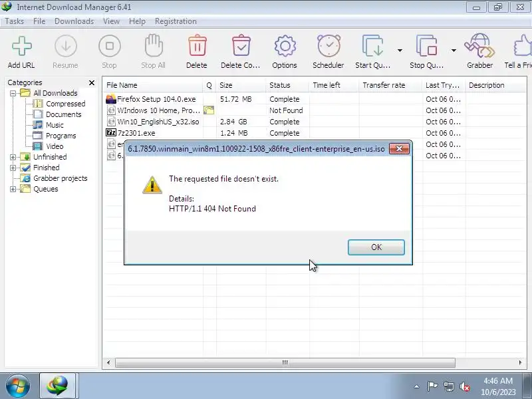Image resolution: width=532 pixels, height=399 pixels.
Task: Click the Add URL toolbar icon
Action: (22, 46)
